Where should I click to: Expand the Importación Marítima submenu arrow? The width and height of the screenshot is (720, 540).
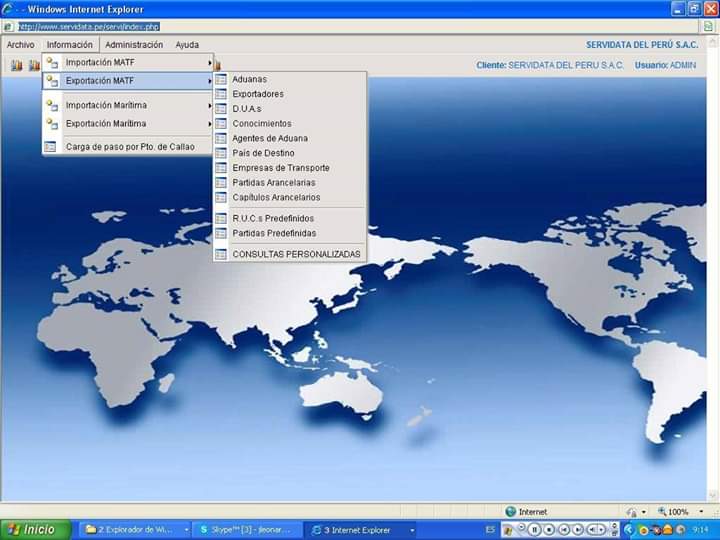[x=209, y=105]
